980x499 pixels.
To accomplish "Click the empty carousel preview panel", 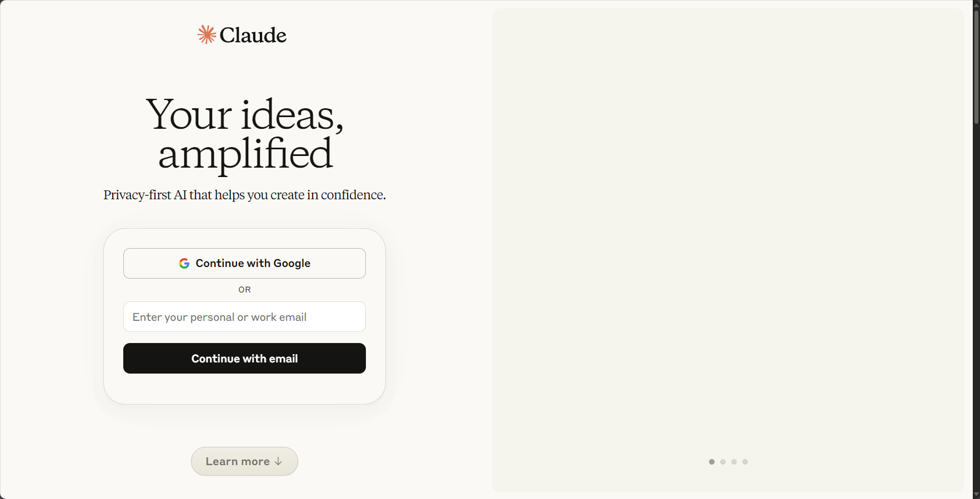I will [x=728, y=233].
